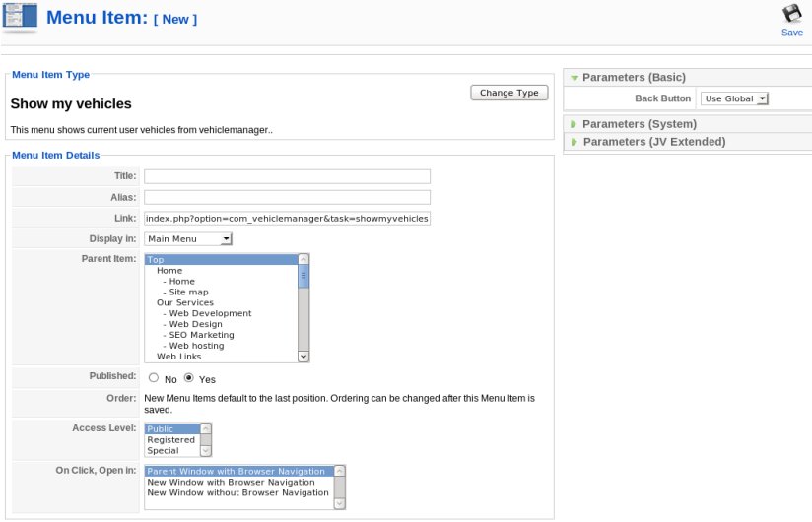The height and width of the screenshot is (522, 812).
Task: Open the Display in Main Menu dropdown
Action: pyautogui.click(x=188, y=239)
